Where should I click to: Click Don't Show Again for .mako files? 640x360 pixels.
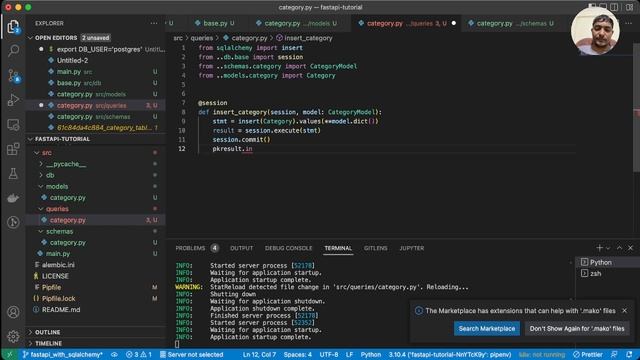[577, 328]
